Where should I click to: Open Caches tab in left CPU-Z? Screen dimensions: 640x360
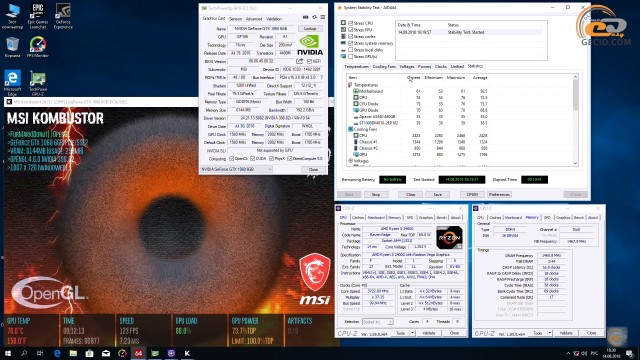click(358, 218)
